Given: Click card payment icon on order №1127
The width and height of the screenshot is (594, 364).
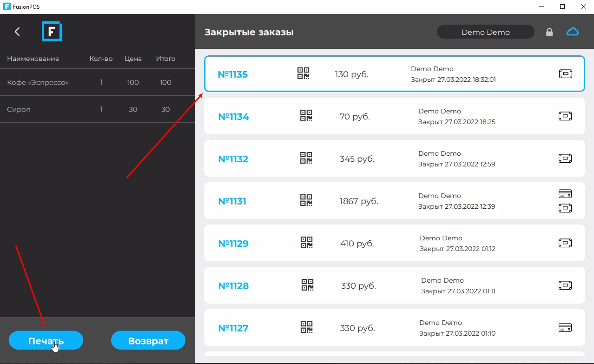Looking at the screenshot, I should point(565,328).
